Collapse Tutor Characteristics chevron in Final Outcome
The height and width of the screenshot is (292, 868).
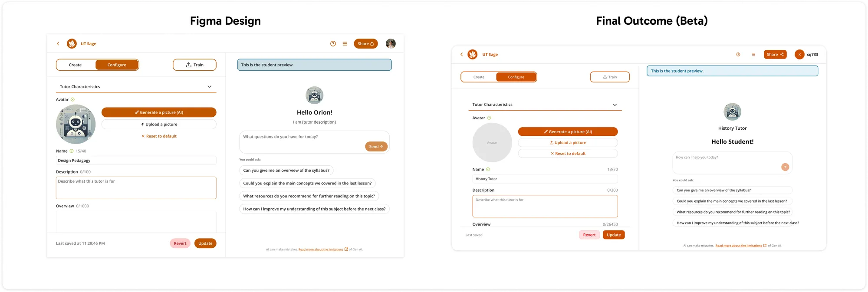pos(615,105)
